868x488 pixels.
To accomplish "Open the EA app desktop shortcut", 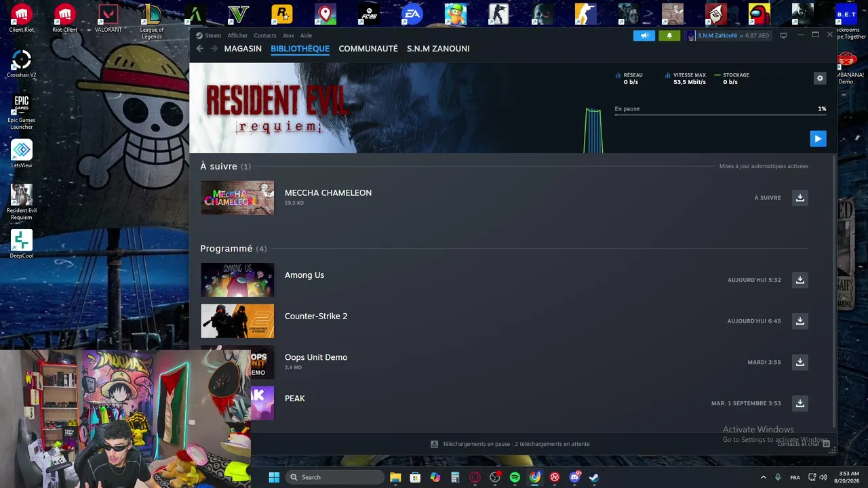I will tap(412, 14).
